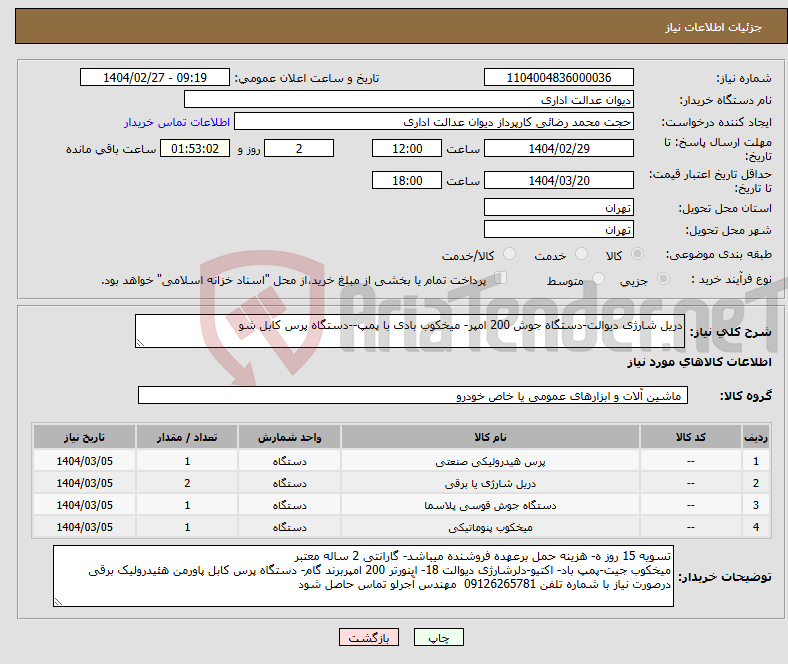Click the remaining days field showing 2
The height and width of the screenshot is (664, 788).
[x=299, y=148]
